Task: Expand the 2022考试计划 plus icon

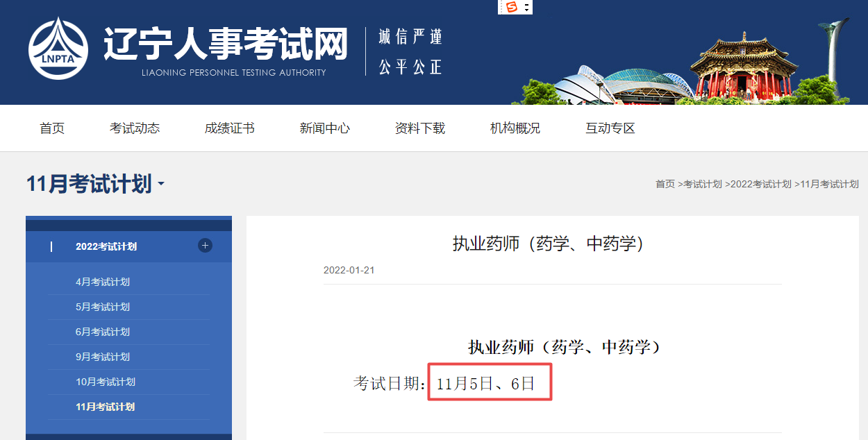Action: [205, 246]
